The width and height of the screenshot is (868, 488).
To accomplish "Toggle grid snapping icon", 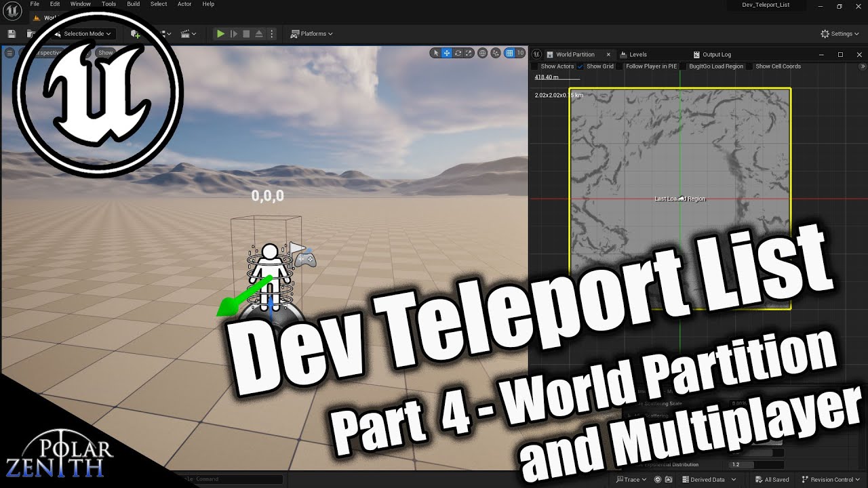I will coord(509,53).
